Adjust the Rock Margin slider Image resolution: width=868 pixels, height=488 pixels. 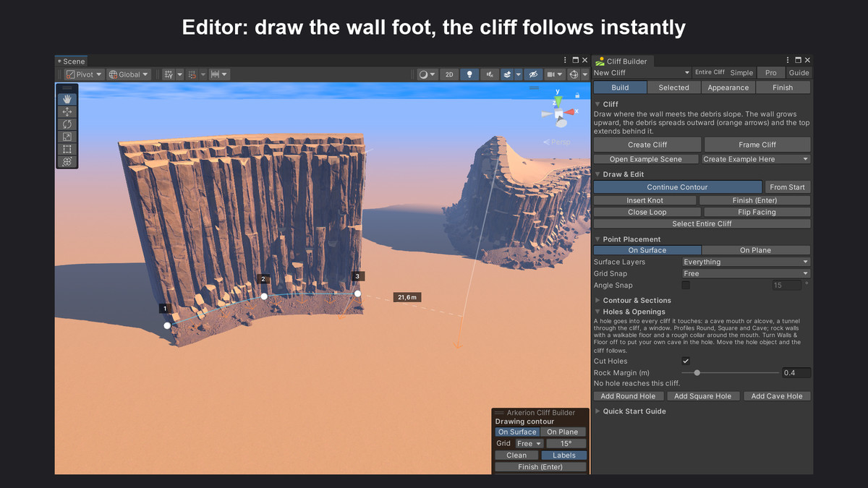point(731,373)
